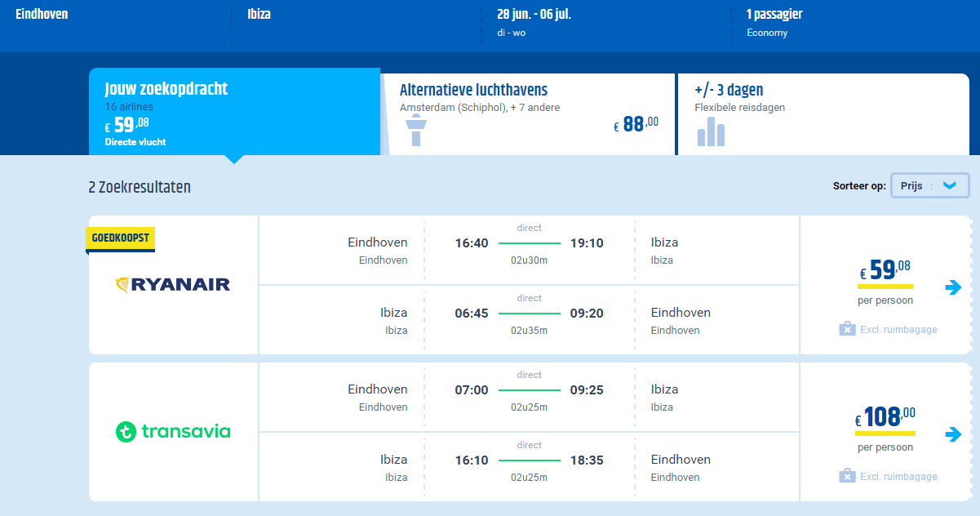980x516 pixels.
Task: Edit the Eindhoven departure field
Action: coord(116,23)
